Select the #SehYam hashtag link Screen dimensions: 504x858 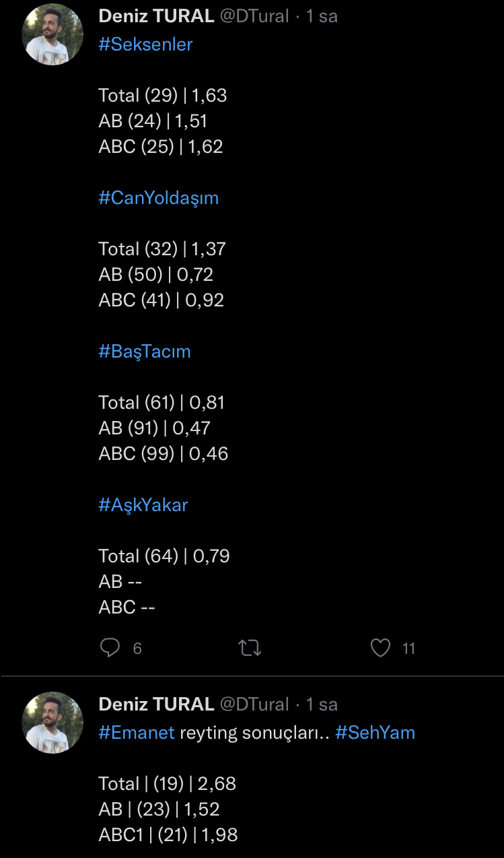[375, 733]
